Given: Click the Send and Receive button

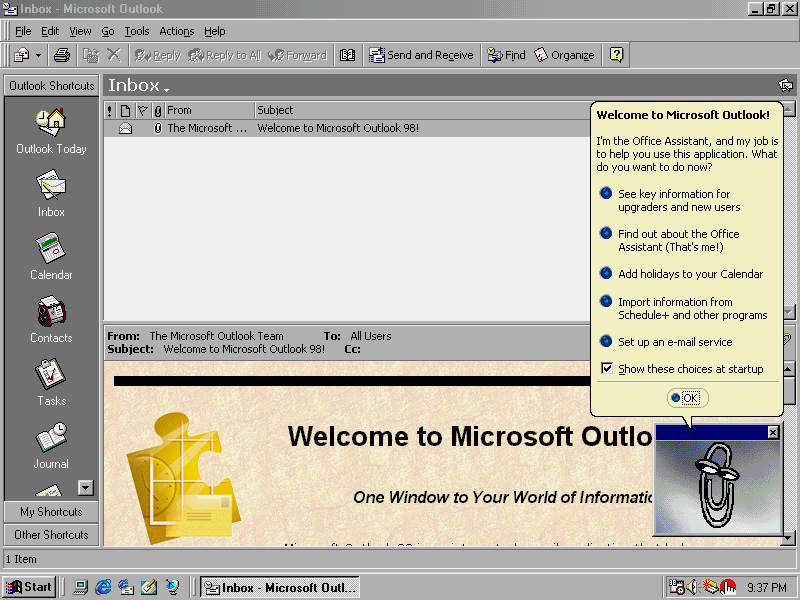Looking at the screenshot, I should pyautogui.click(x=421, y=55).
